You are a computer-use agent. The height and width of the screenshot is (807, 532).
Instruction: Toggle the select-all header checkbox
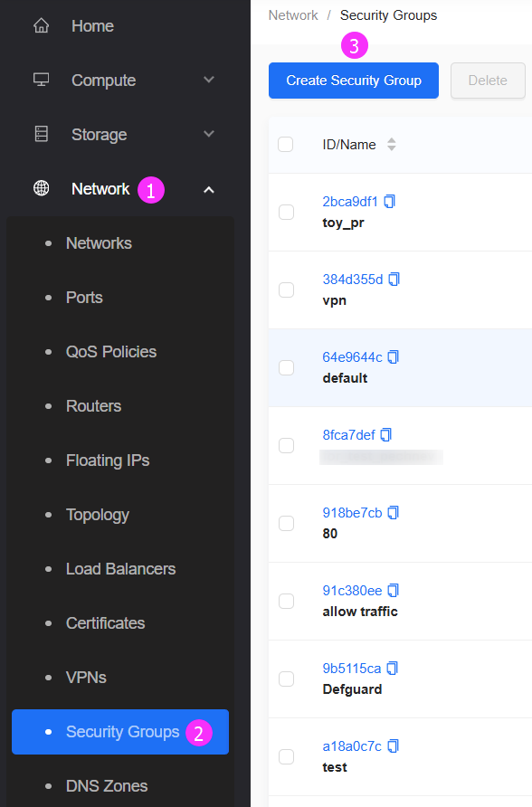pos(286,145)
